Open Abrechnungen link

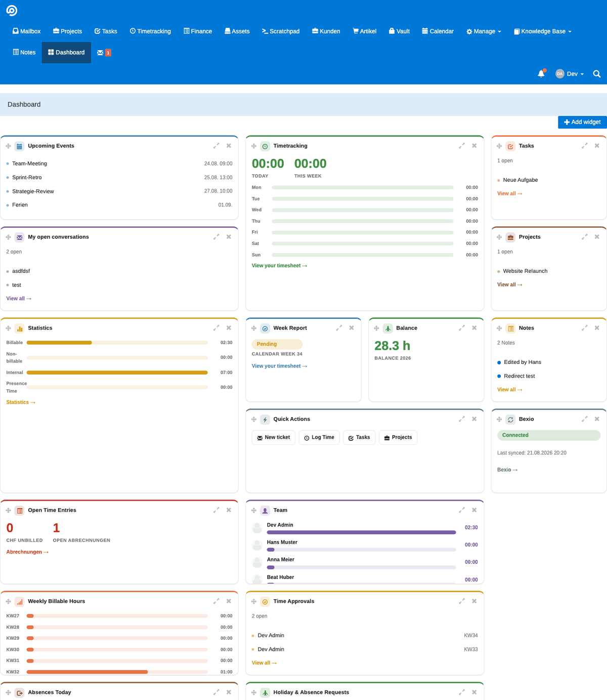coord(27,552)
